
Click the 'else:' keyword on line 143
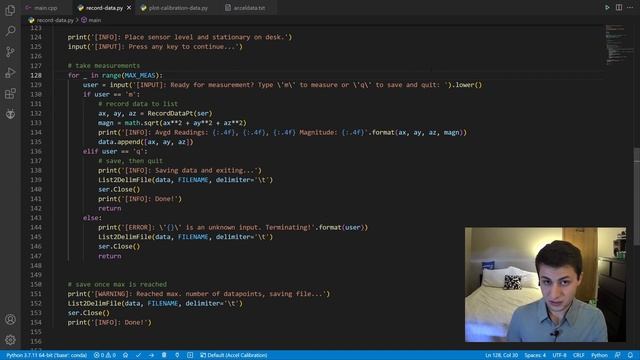(x=92, y=218)
